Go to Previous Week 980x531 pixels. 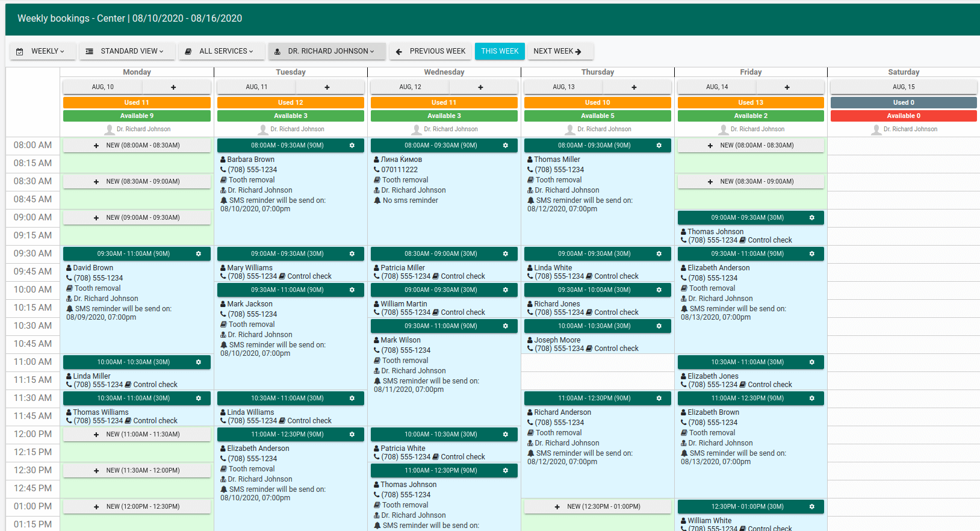430,51
